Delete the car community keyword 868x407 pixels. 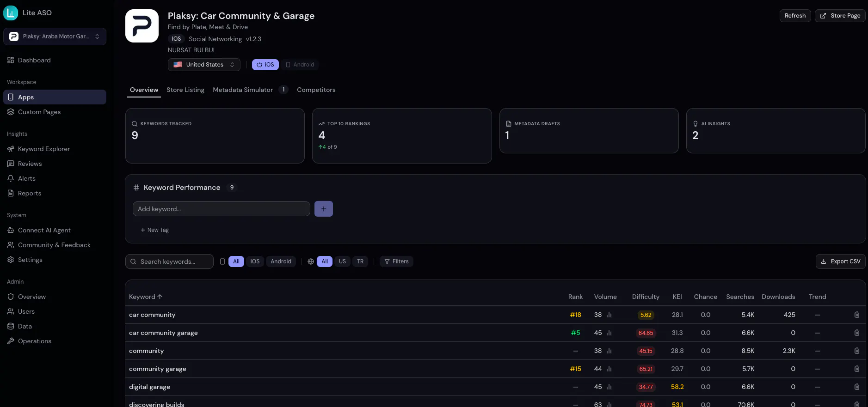tap(857, 315)
